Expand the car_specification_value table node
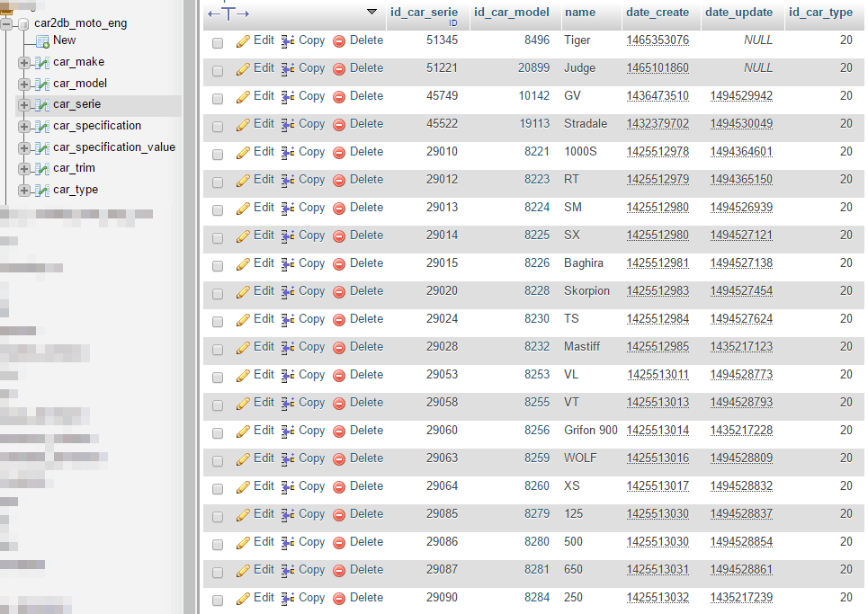The width and height of the screenshot is (868, 614). pos(23,147)
